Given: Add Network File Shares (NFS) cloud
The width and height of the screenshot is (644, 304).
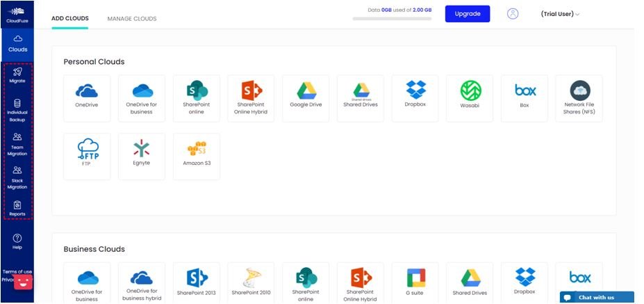Looking at the screenshot, I should coord(579,98).
